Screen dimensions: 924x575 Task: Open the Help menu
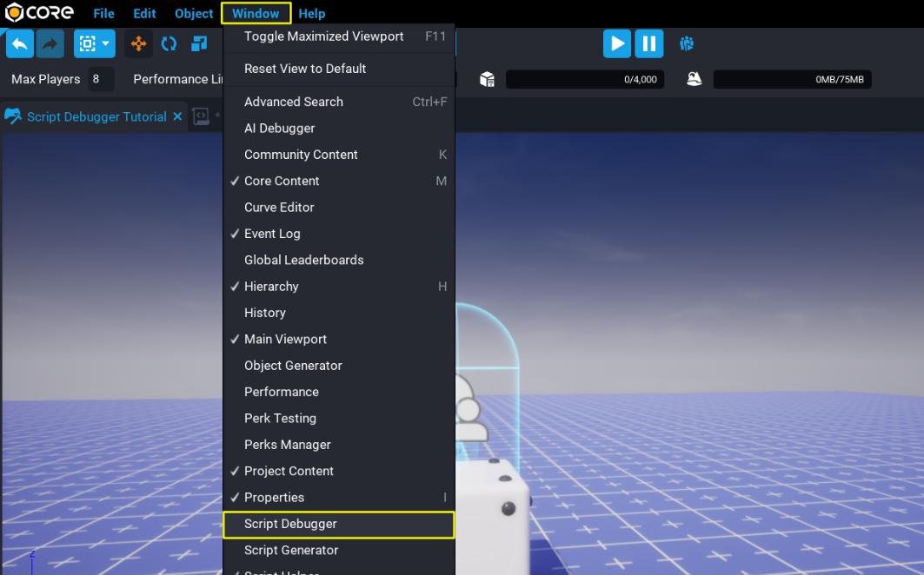pos(311,13)
